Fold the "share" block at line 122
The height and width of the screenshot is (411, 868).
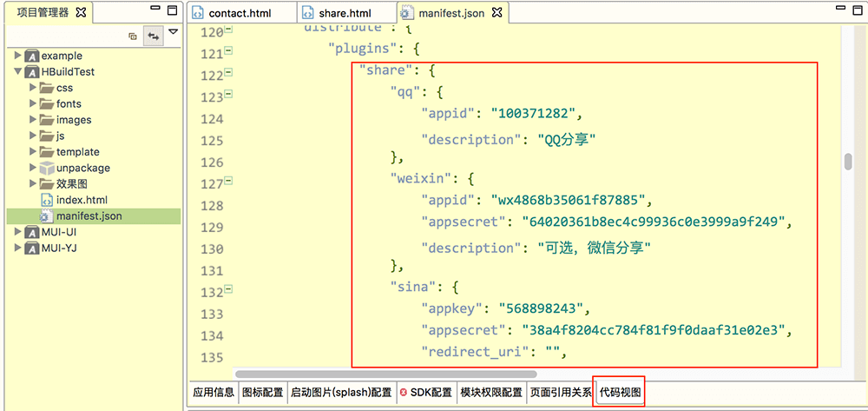click(x=228, y=75)
